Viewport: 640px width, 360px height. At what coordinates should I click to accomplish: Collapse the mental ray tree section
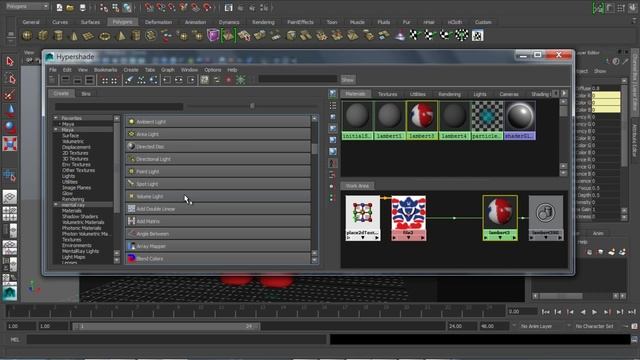(56, 204)
